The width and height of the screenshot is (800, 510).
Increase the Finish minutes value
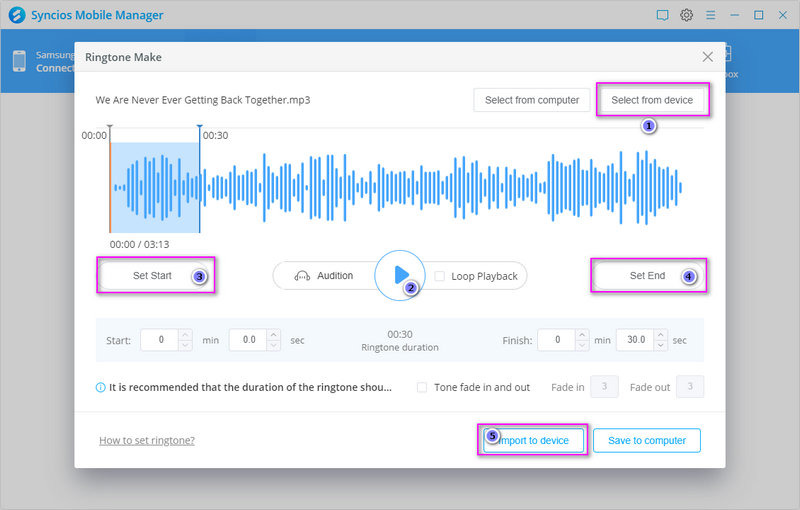point(582,335)
